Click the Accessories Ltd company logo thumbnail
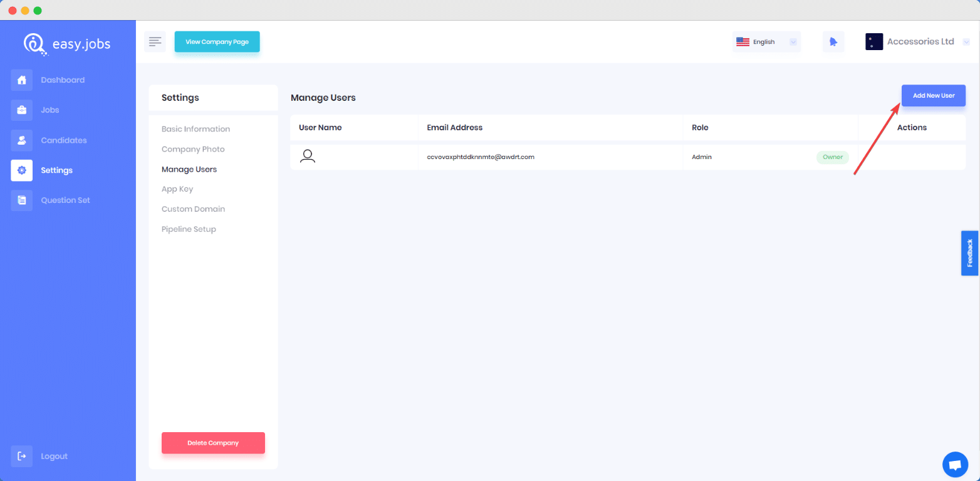980x481 pixels. 874,42
